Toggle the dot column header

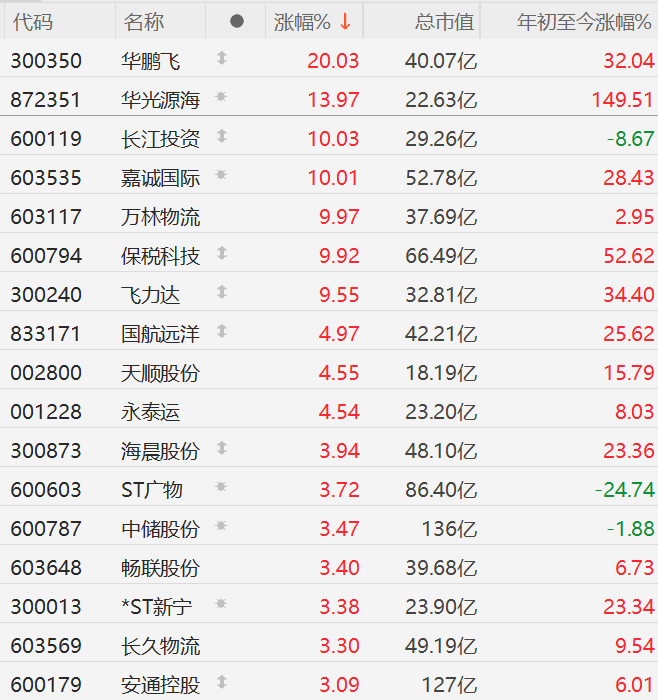click(x=237, y=21)
